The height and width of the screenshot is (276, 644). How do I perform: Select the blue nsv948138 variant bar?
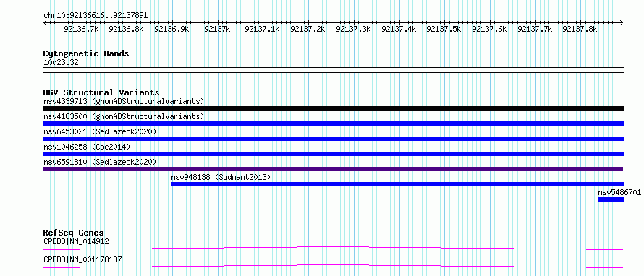pyautogui.click(x=397, y=184)
